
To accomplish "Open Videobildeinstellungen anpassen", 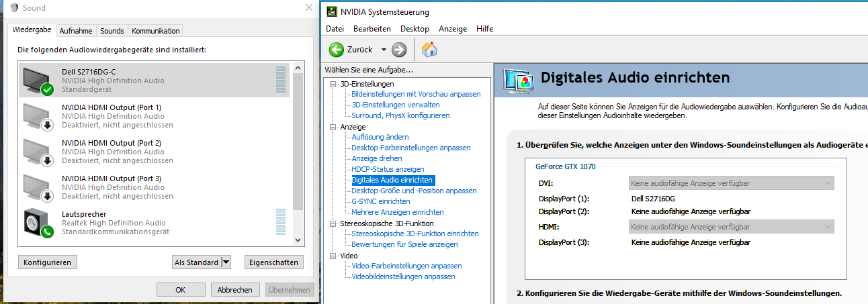I will [x=403, y=276].
